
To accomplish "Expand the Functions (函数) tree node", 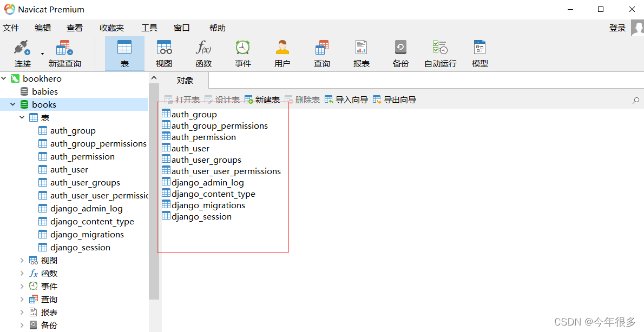I will tap(22, 273).
